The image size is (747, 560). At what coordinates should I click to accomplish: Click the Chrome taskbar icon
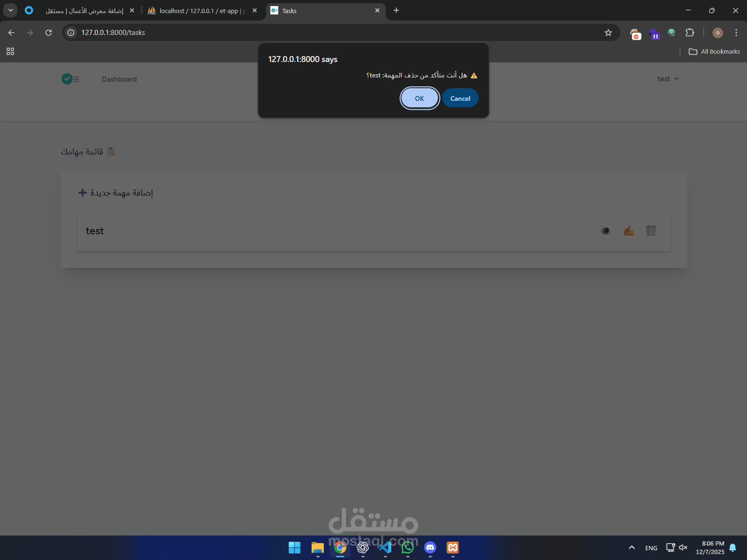pyautogui.click(x=340, y=547)
